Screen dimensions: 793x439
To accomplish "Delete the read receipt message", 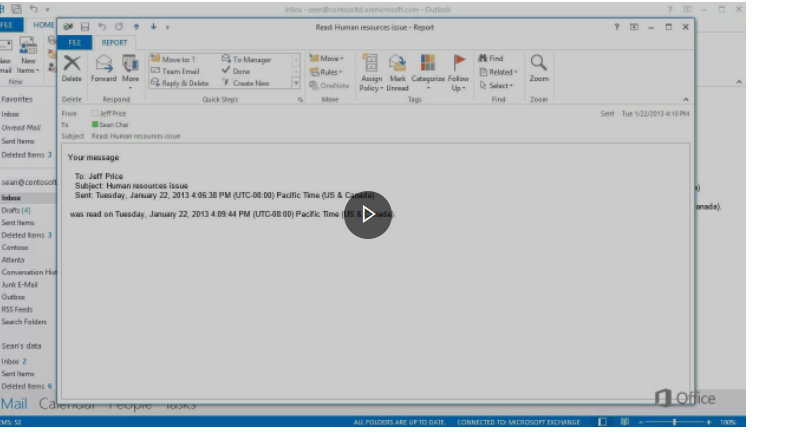I will point(72,68).
